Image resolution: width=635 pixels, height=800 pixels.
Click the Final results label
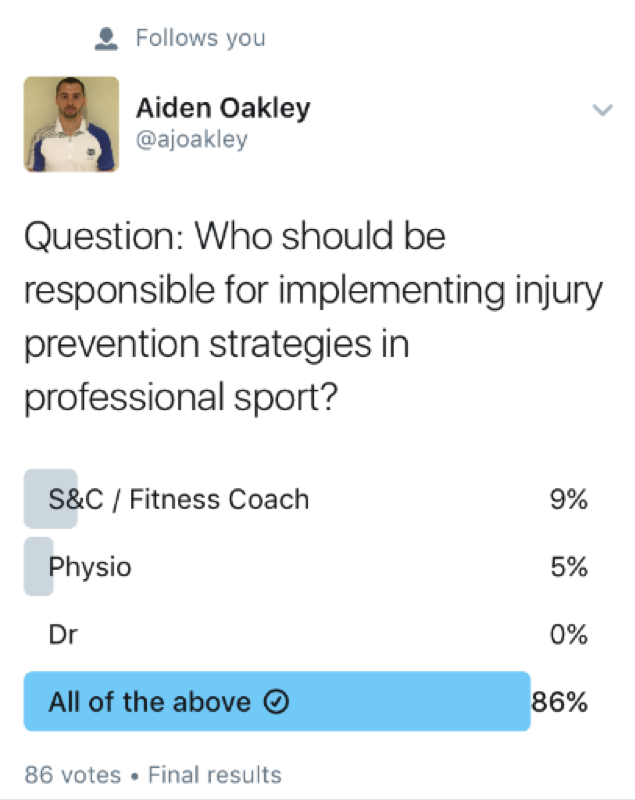[x=215, y=774]
